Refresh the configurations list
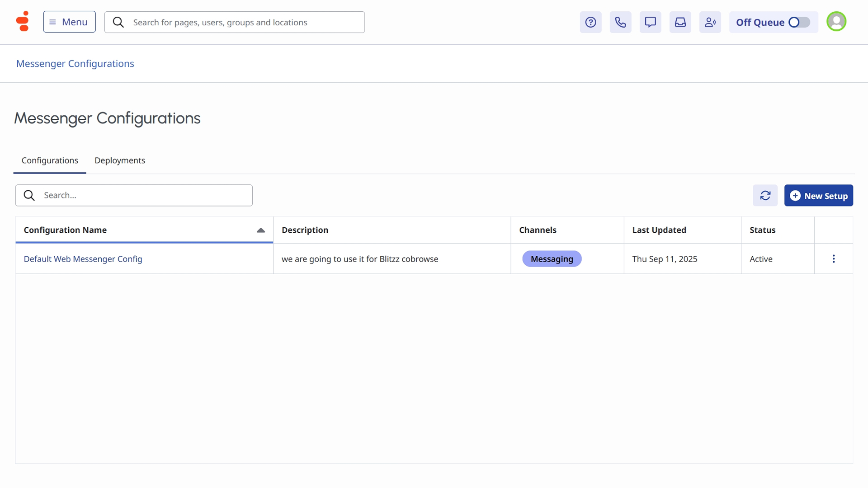The height and width of the screenshot is (488, 868). (x=765, y=195)
